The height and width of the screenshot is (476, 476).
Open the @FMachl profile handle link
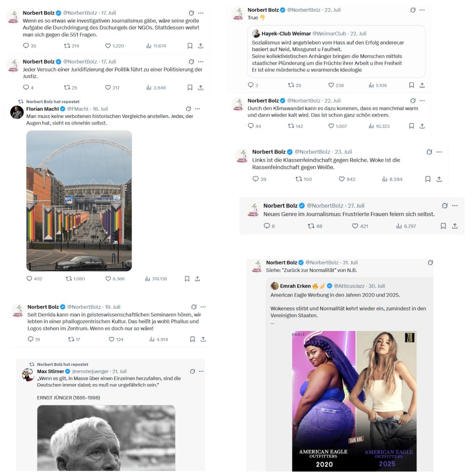click(78, 109)
